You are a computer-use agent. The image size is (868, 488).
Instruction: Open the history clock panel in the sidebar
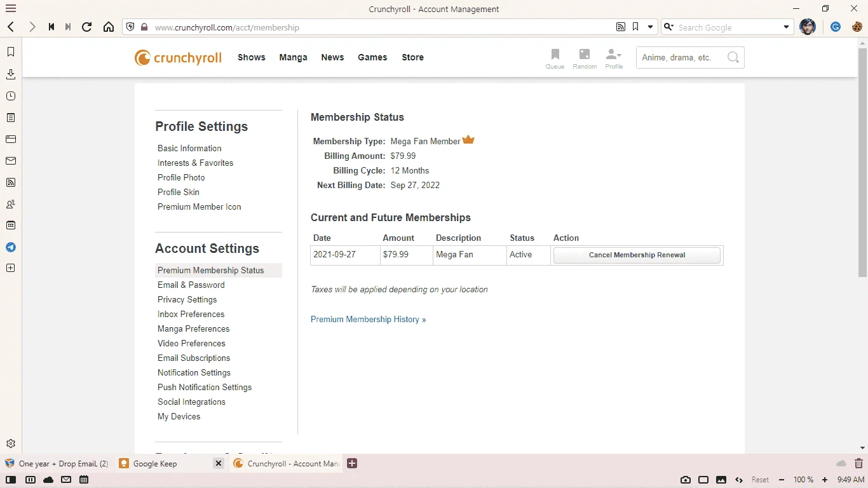(11, 96)
